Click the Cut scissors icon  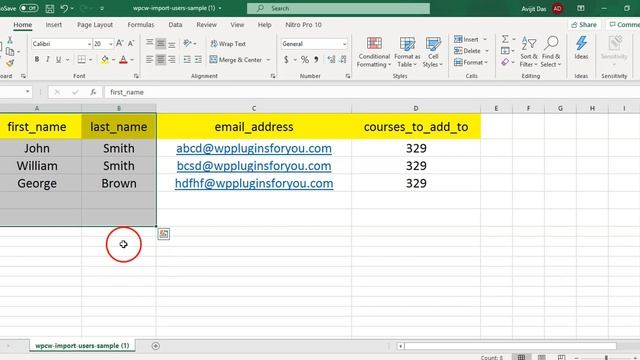coord(10,40)
